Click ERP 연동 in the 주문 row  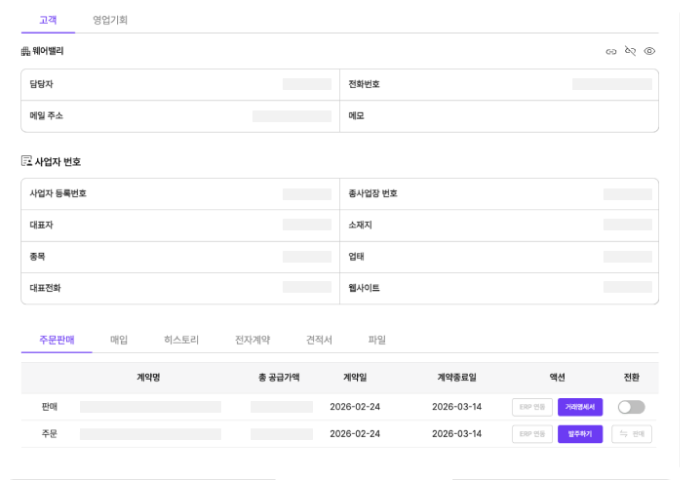pos(532,434)
